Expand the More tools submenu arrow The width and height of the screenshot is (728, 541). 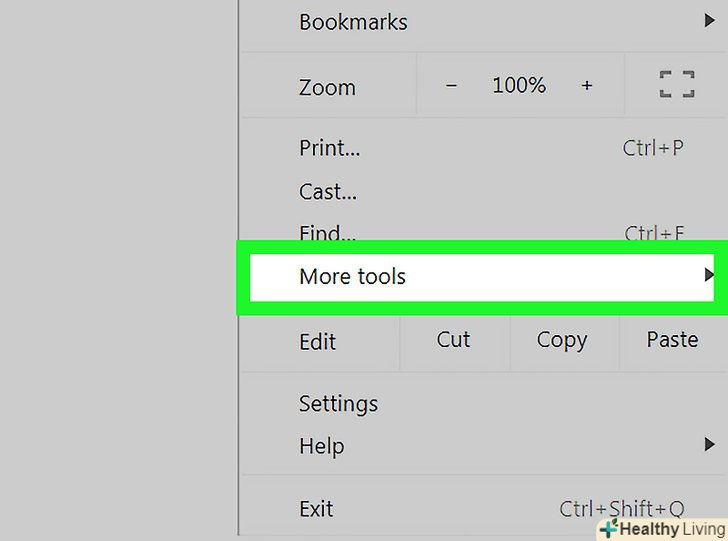709,275
